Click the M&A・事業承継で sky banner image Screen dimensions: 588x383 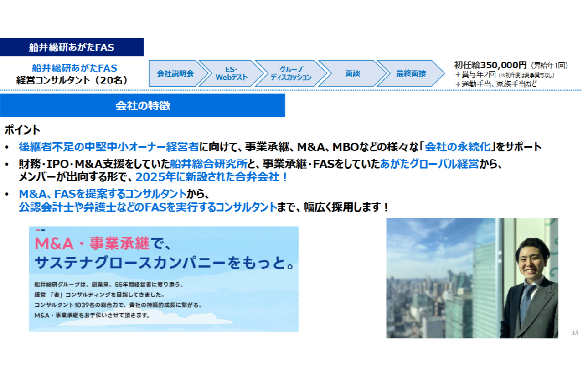pyautogui.click(x=164, y=279)
